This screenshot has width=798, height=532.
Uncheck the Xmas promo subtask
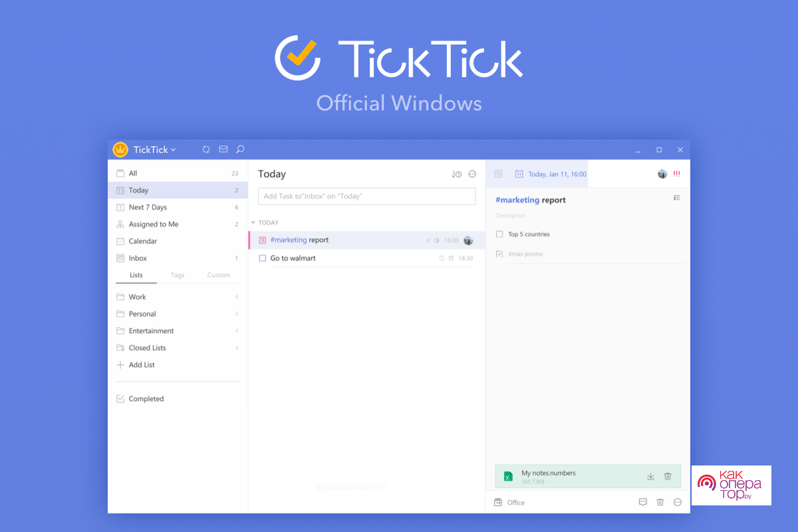tap(499, 254)
